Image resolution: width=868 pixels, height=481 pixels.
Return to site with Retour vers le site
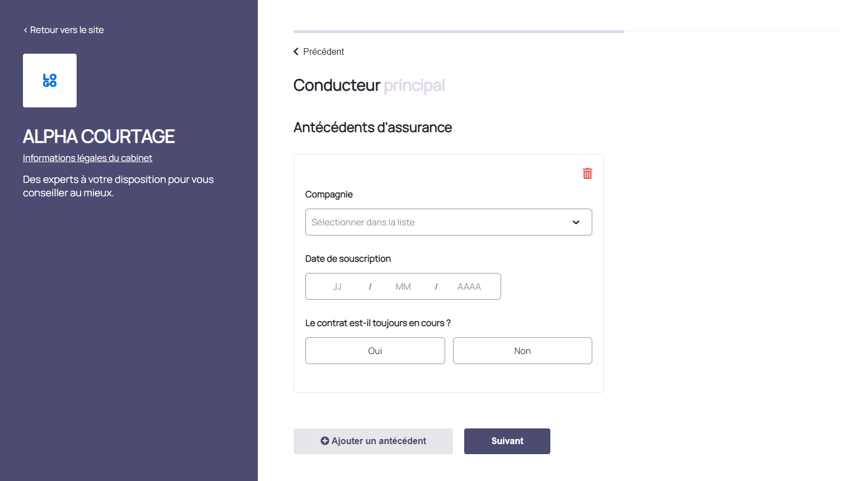tap(67, 30)
